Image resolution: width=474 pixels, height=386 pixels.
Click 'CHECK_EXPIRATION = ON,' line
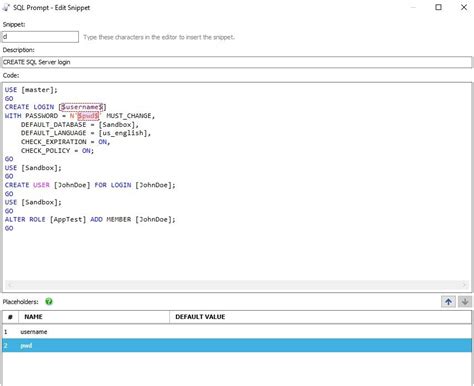point(65,142)
